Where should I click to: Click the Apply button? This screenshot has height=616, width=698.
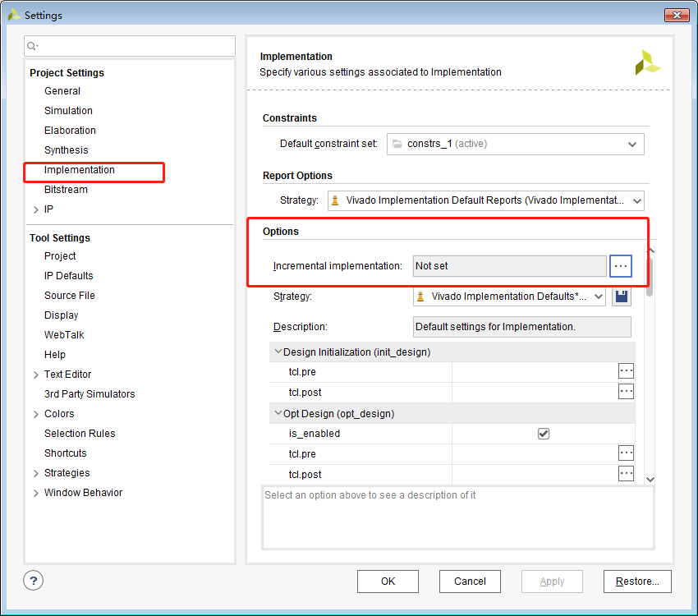(552, 582)
